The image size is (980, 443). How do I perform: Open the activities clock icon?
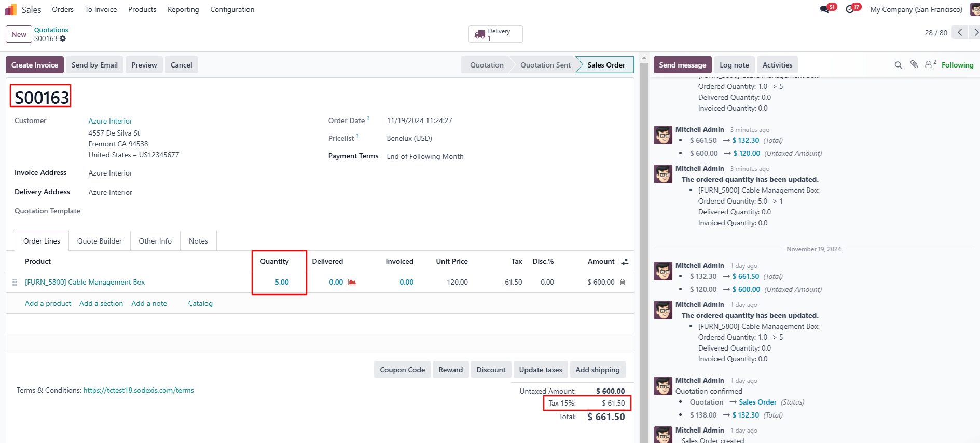coord(850,9)
